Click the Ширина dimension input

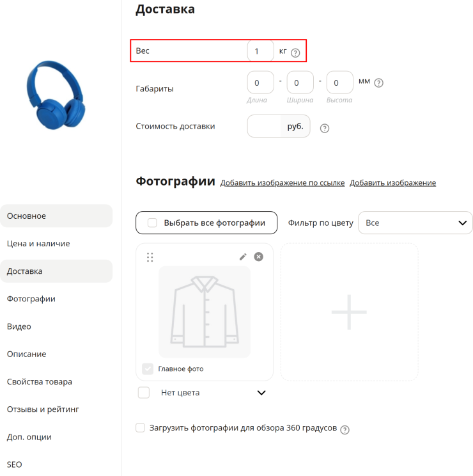pyautogui.click(x=300, y=83)
